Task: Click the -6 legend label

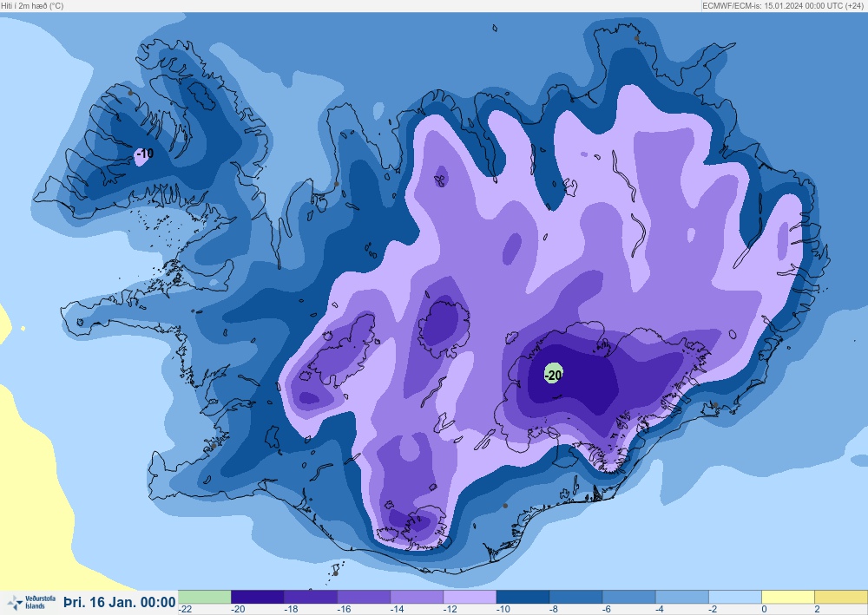Action: point(608,610)
